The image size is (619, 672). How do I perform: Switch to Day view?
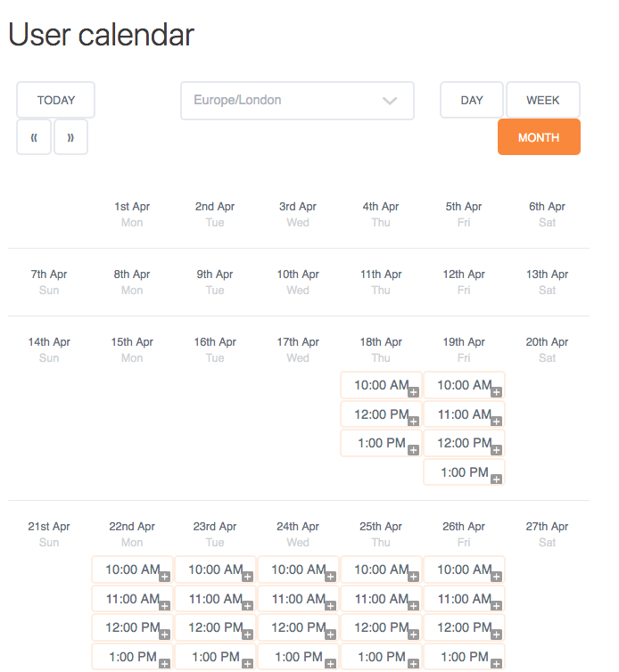tap(472, 100)
